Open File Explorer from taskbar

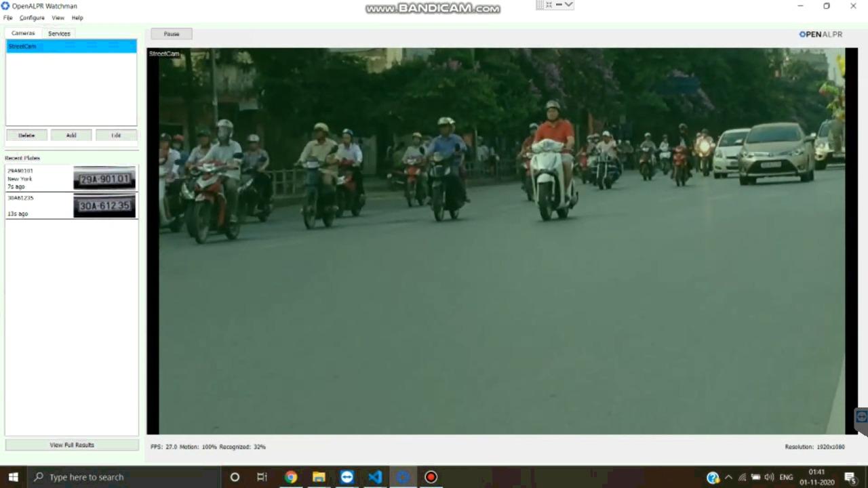[x=319, y=477]
